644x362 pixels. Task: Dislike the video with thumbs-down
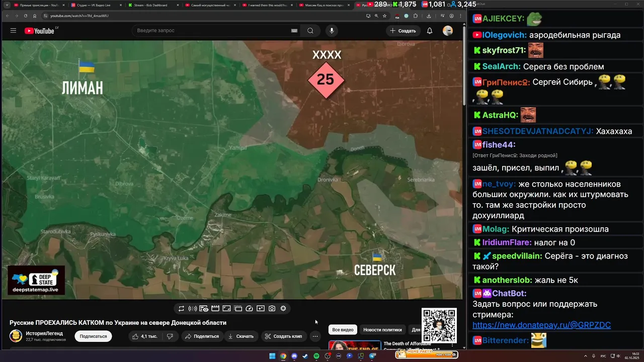pyautogui.click(x=170, y=336)
